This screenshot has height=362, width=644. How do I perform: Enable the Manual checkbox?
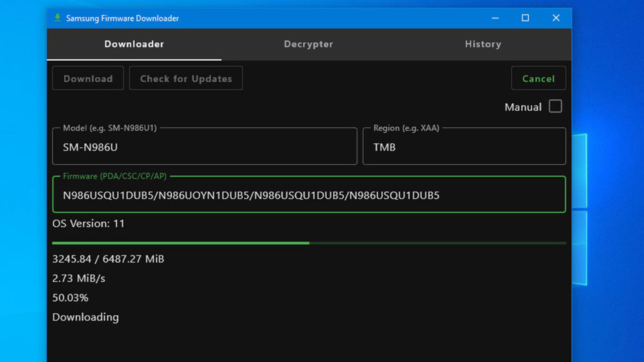[555, 106]
